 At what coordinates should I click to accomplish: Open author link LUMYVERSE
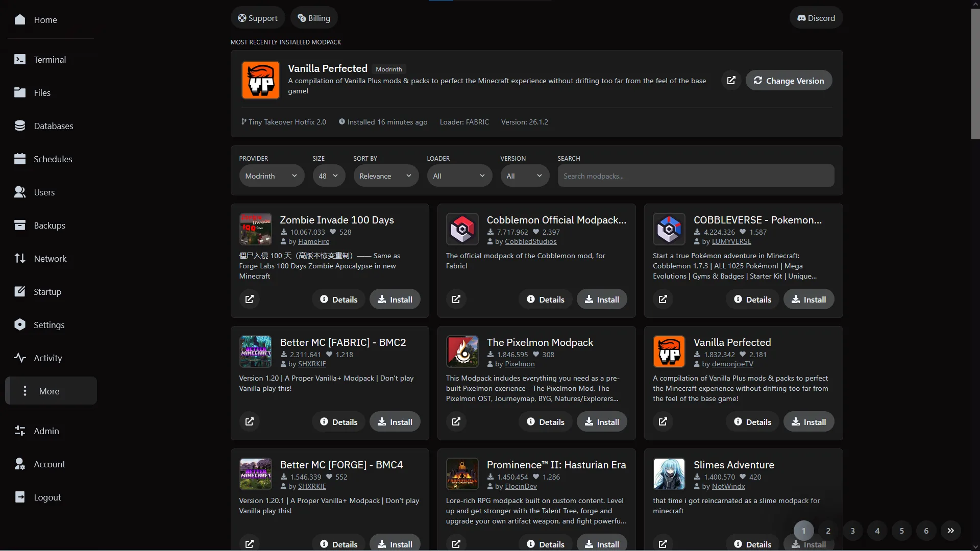pyautogui.click(x=731, y=241)
